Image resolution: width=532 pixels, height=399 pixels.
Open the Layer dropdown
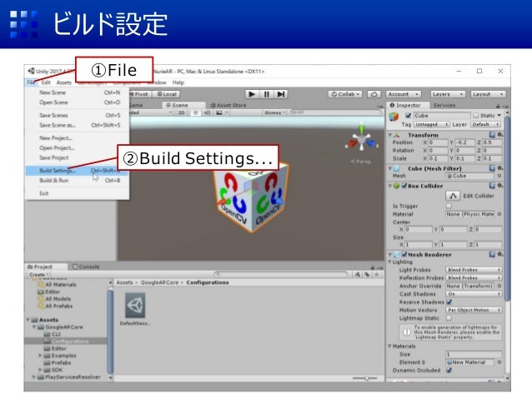coord(486,124)
